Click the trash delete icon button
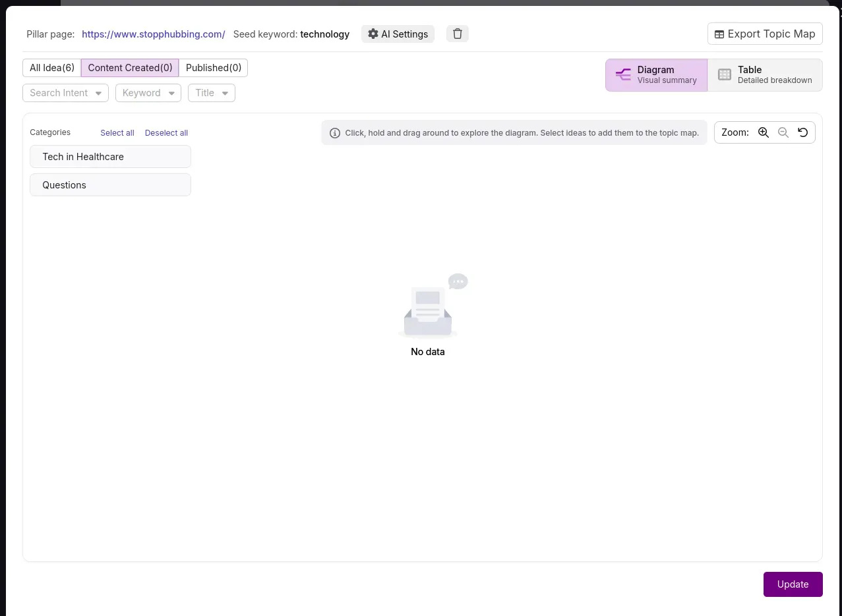 (458, 34)
